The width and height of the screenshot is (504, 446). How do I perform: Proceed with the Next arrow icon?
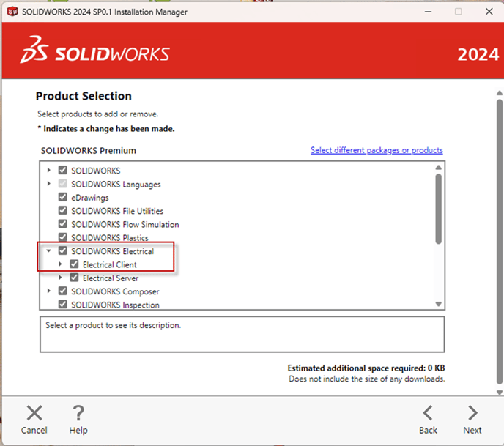click(472, 412)
